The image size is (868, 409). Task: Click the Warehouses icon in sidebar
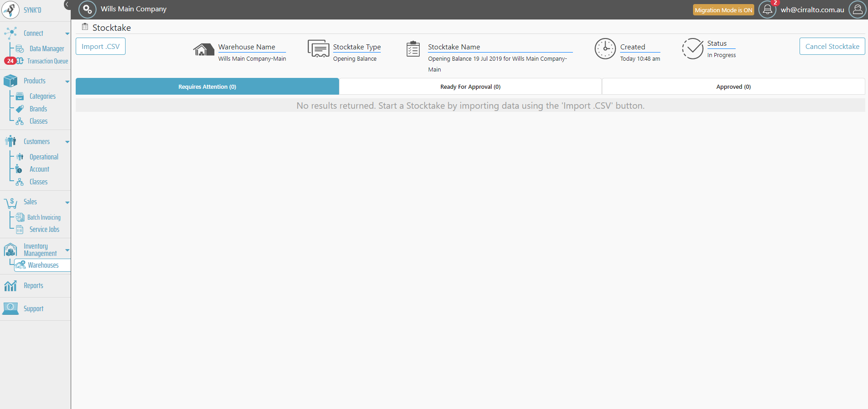(20, 265)
